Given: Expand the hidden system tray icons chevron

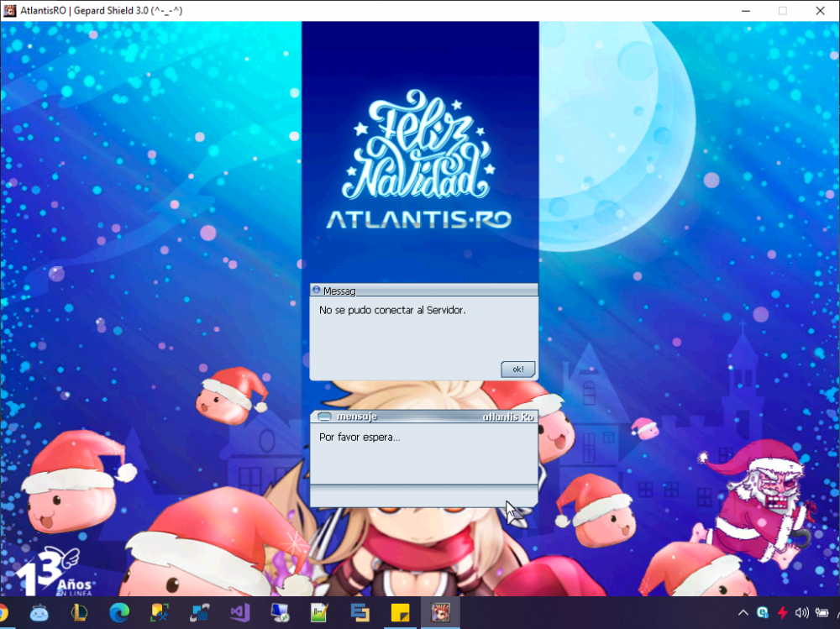Looking at the screenshot, I should 743,613.
